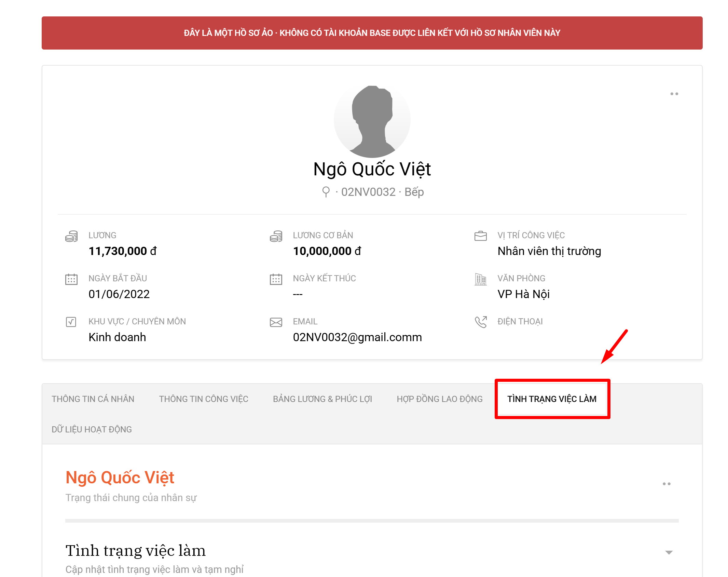Click the building icon beside Văn phòng

click(x=480, y=279)
